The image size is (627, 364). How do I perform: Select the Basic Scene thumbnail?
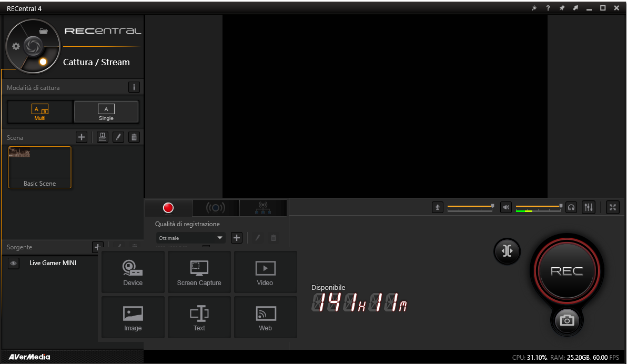tap(39, 167)
